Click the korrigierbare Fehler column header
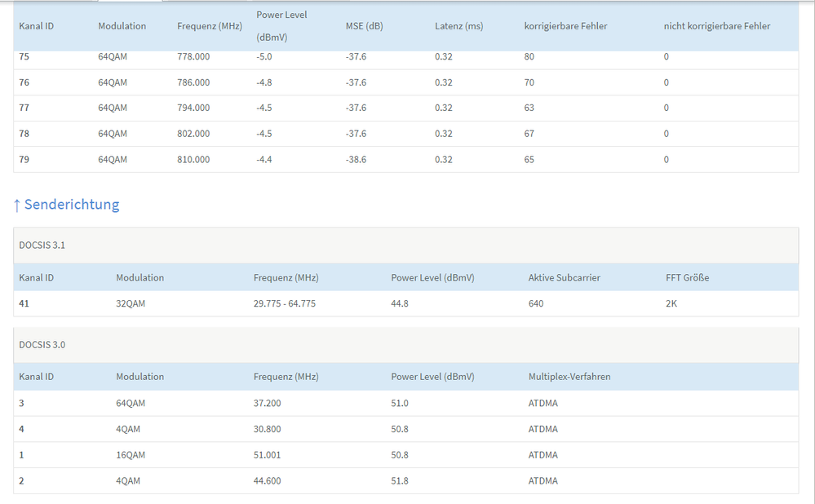This screenshot has width=815, height=504. click(565, 26)
